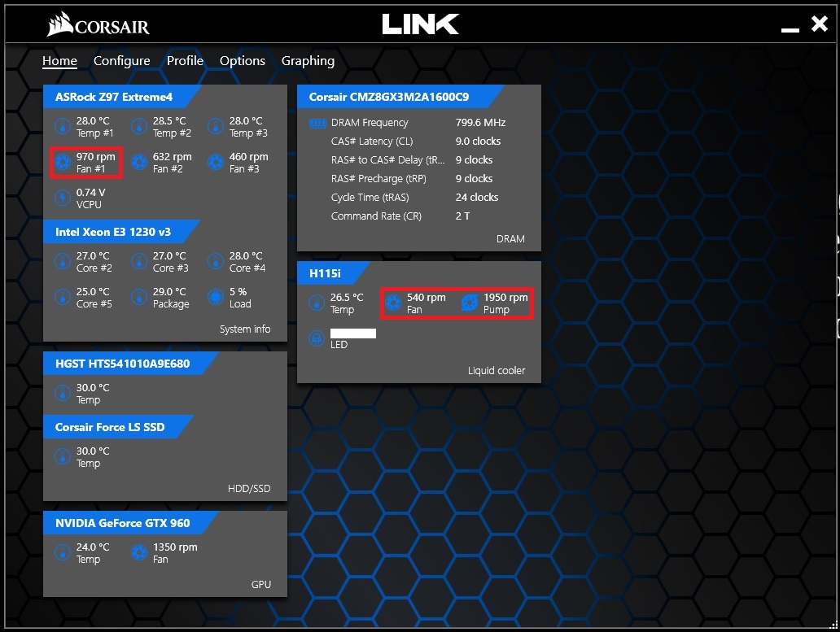Click the Temp #1 thermometer icon
Screen dimensions: 840x632
(63, 126)
